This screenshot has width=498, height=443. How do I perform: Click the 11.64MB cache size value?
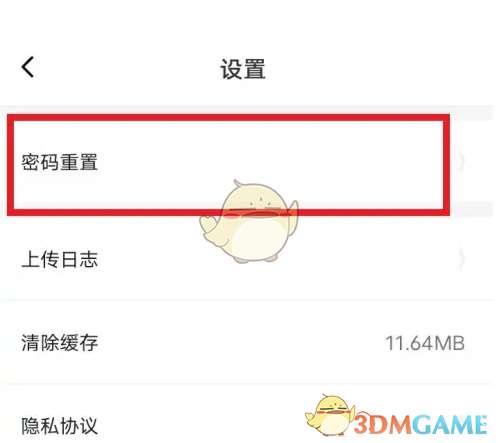click(x=425, y=343)
